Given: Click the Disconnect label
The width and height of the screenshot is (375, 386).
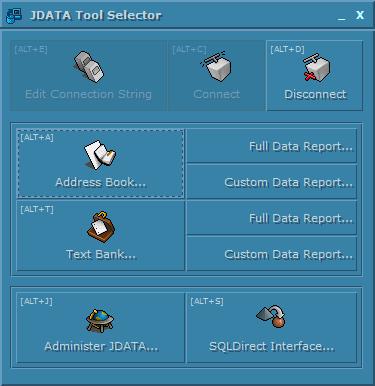Looking at the screenshot, I should [x=315, y=94].
